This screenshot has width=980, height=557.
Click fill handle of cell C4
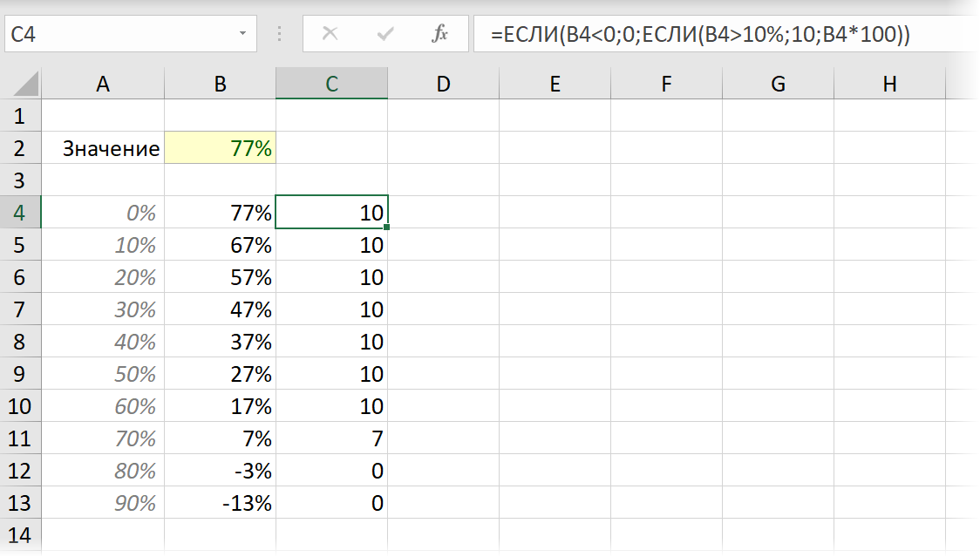coord(387,228)
